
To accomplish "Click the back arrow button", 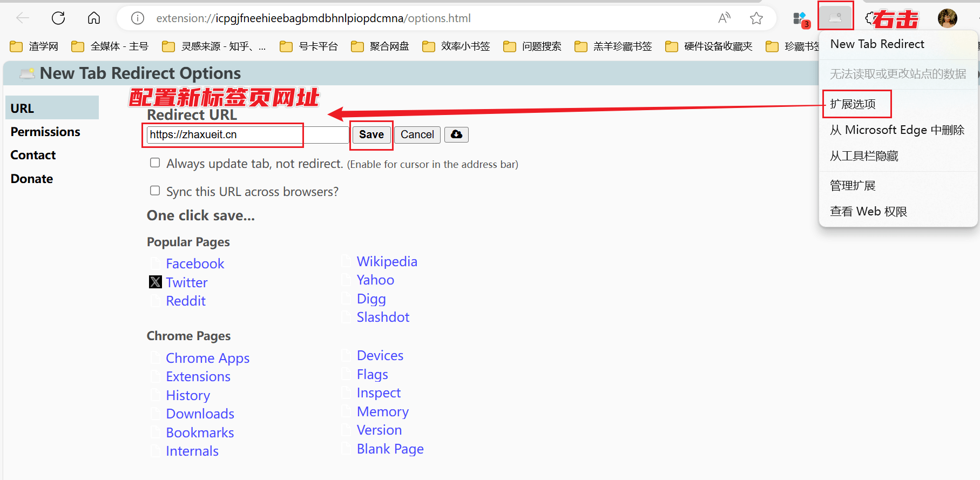I will [x=23, y=18].
